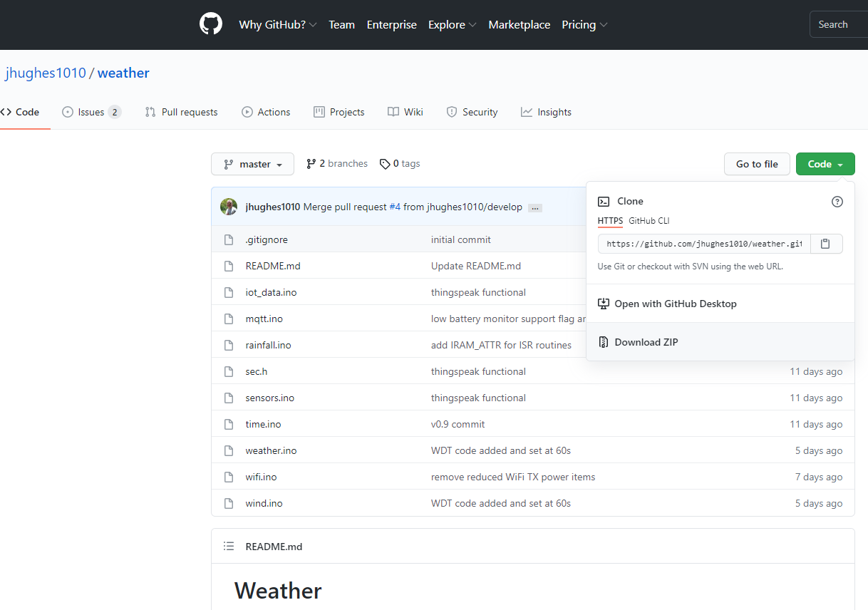Select the GitHub CLI clone tab
The image size is (868, 610).
coord(649,221)
